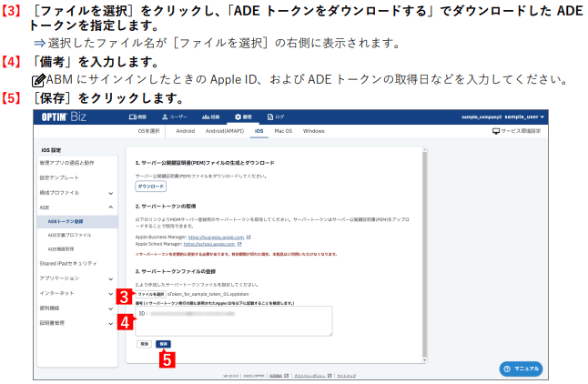588x384 pixels.
Task: Open 管理アプリの通信と動作 in sidebar
Action: pyautogui.click(x=67, y=163)
